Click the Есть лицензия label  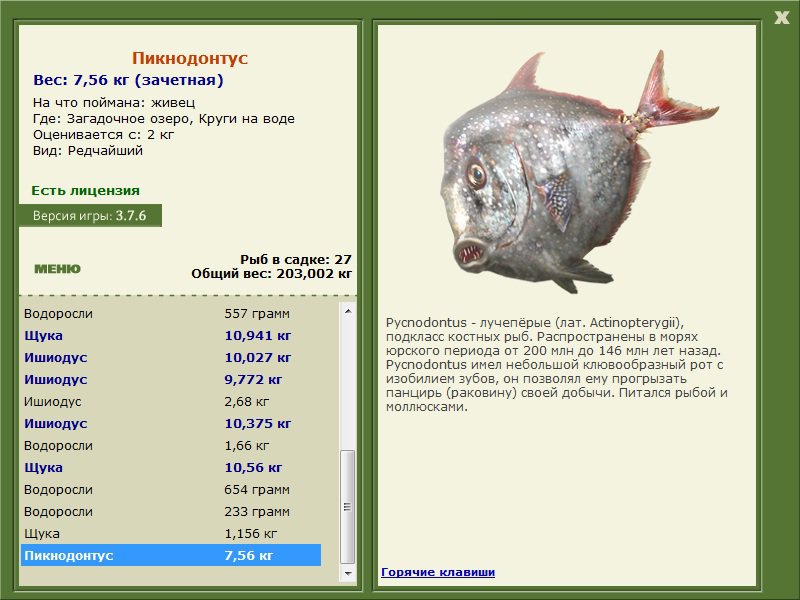pos(86,190)
